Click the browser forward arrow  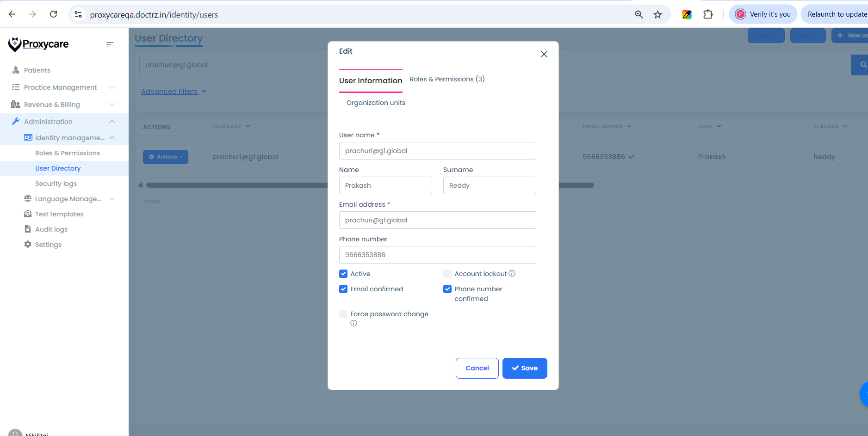(x=32, y=14)
